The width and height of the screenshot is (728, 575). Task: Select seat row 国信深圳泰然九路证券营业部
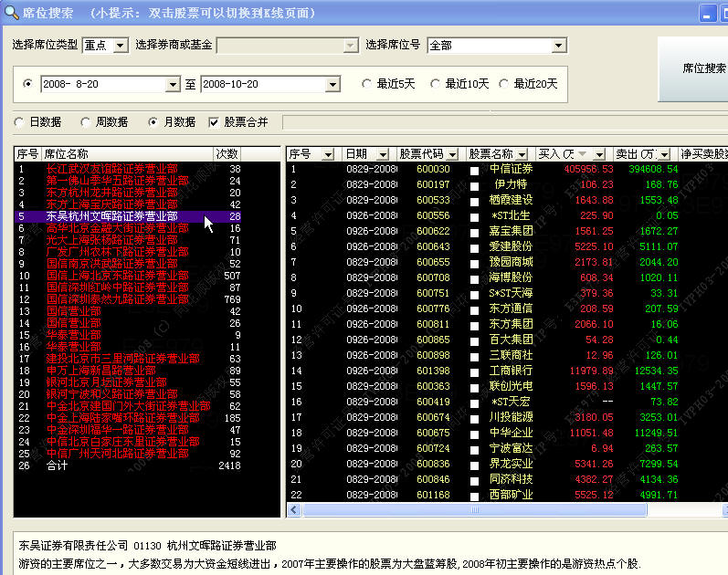(118, 299)
